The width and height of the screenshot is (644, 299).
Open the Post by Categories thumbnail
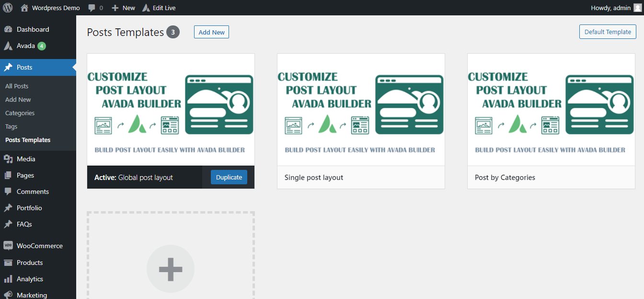point(551,109)
